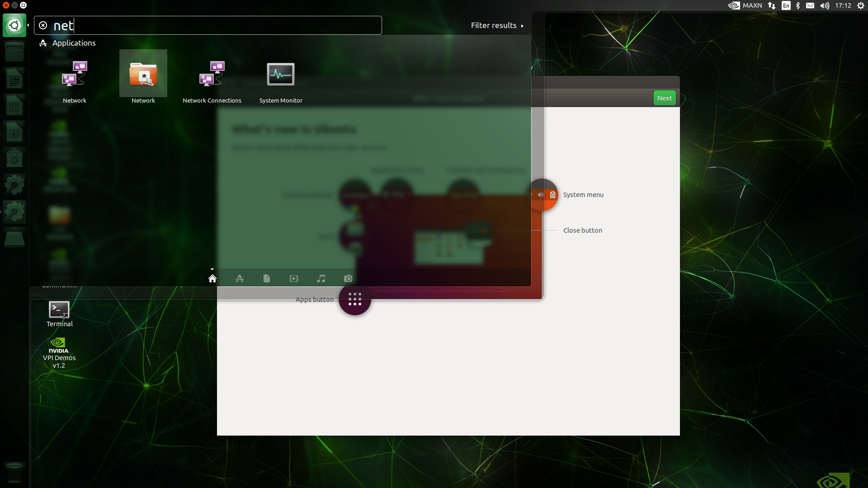
Task: Open the Bluetooth indicator menu
Action: 798,5
